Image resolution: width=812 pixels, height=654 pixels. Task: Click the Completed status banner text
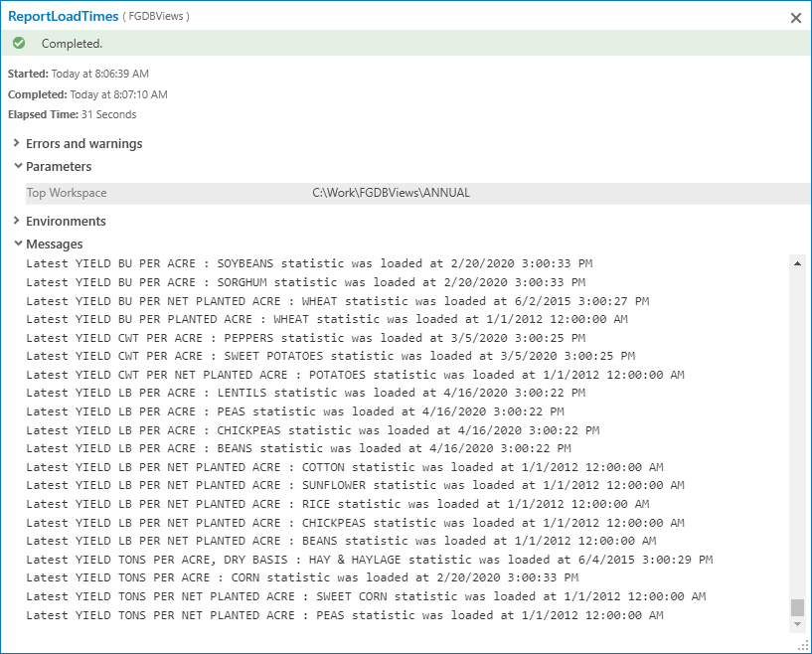72,44
